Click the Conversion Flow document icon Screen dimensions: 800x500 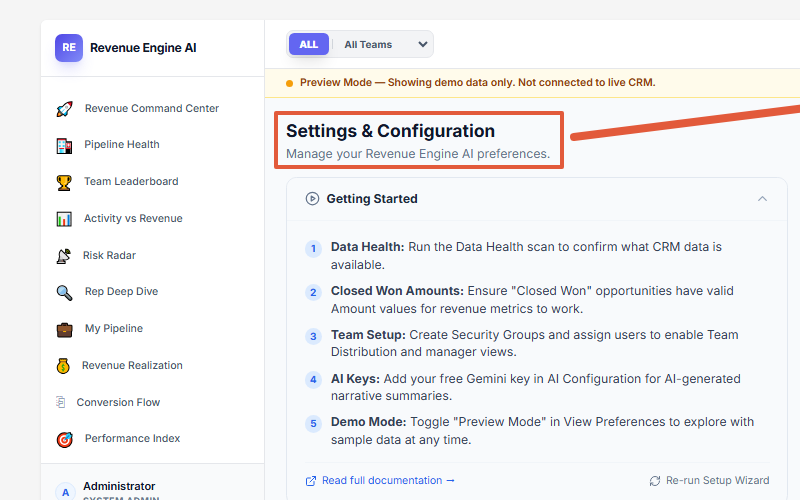click(x=60, y=402)
